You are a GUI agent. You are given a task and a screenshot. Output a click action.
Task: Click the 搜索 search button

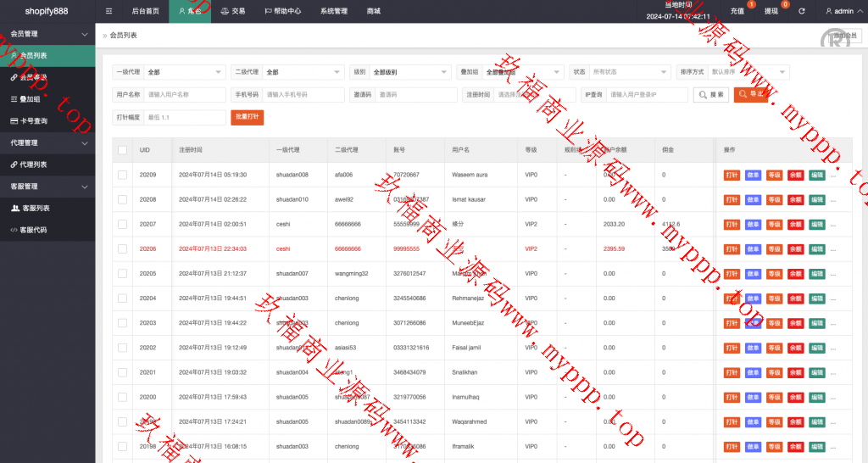click(x=711, y=95)
